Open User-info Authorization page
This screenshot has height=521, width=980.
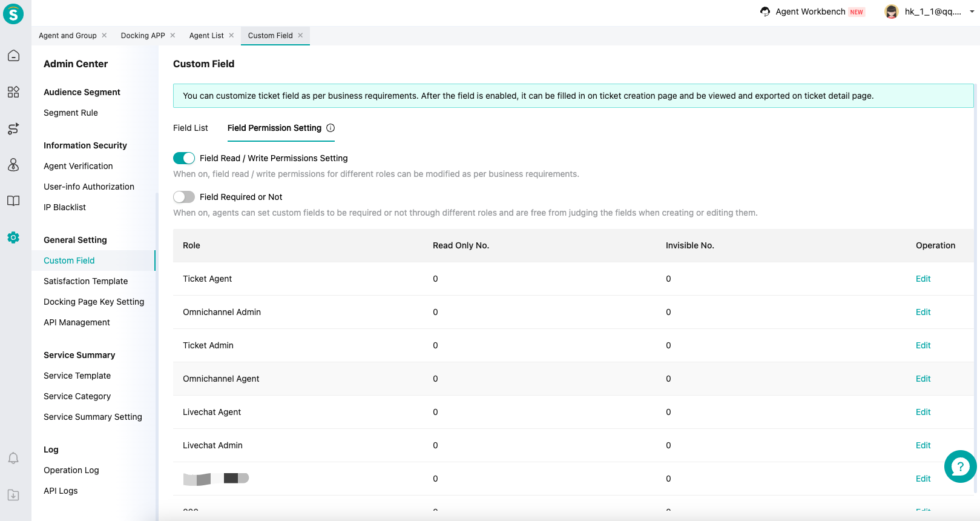(x=89, y=187)
